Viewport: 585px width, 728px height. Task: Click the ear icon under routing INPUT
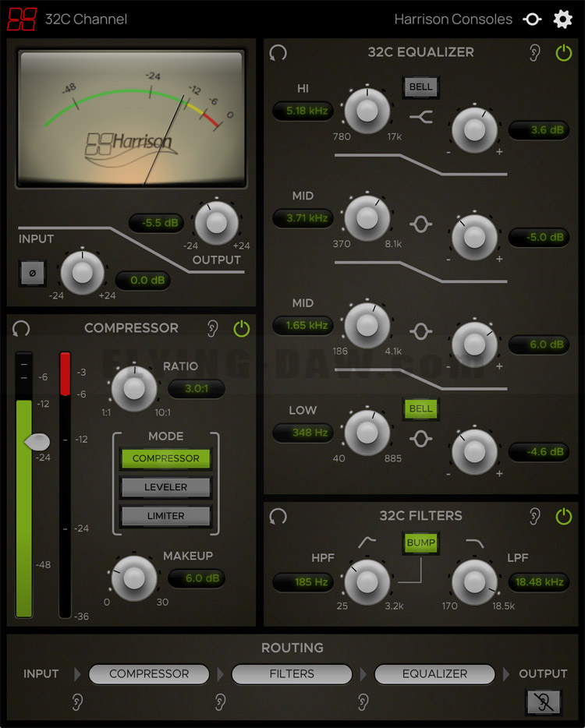[77, 701]
